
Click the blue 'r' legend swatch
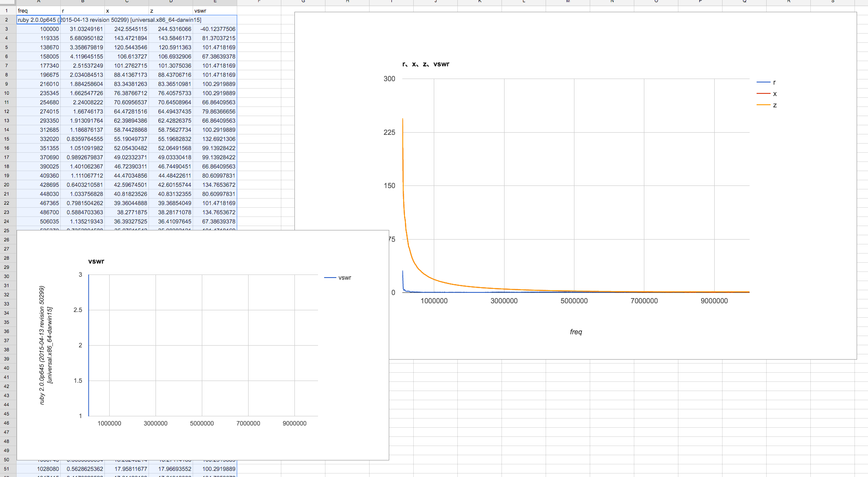click(x=763, y=82)
